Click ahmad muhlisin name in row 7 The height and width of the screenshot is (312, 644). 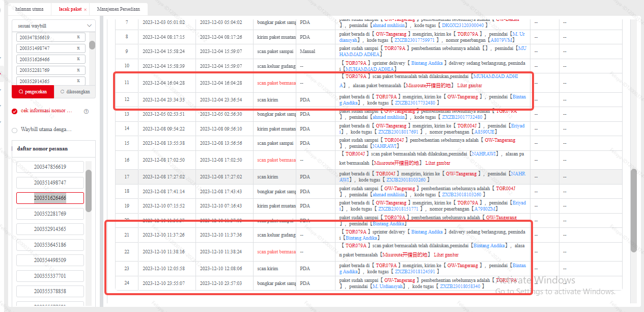click(x=389, y=25)
